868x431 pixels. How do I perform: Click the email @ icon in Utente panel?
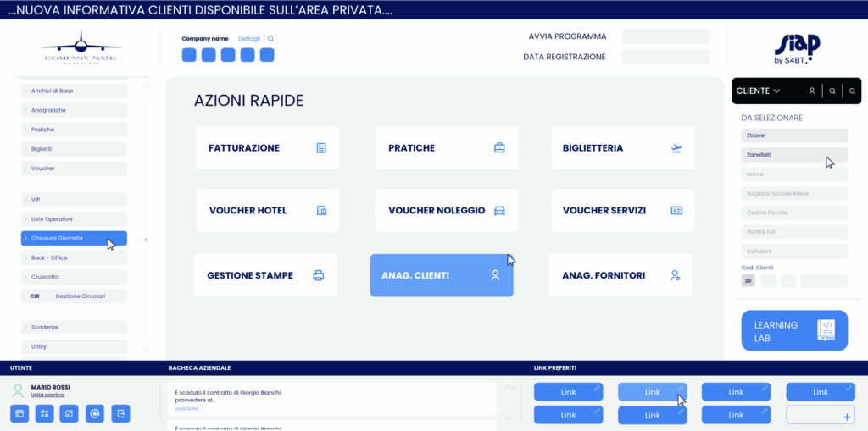tap(95, 413)
